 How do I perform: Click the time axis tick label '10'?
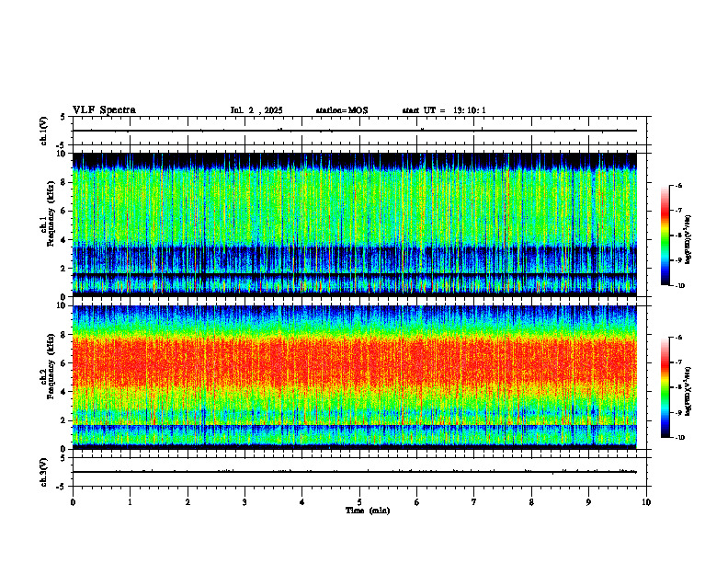[x=646, y=502]
